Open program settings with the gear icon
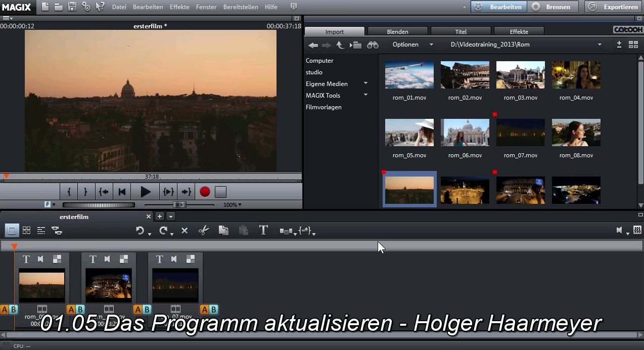Image resolution: width=644 pixels, height=350 pixels. point(86,7)
